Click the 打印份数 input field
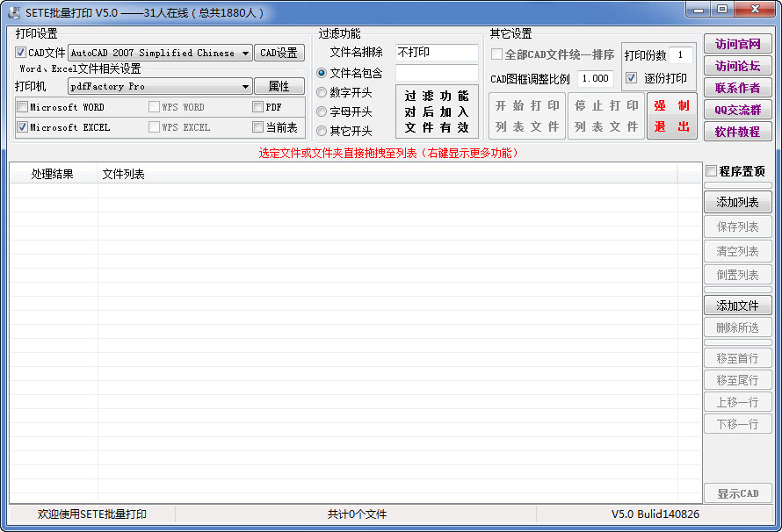 coord(680,54)
